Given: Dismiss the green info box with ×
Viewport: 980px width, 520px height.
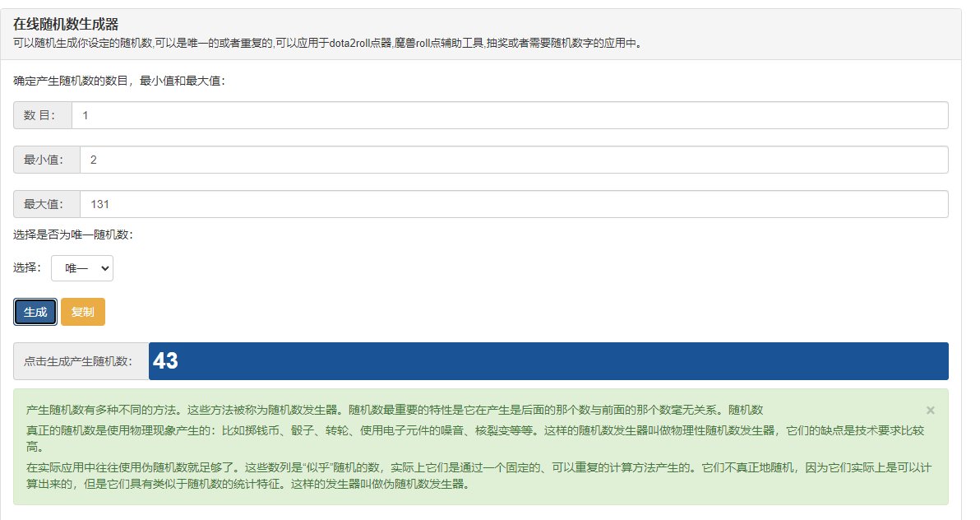Looking at the screenshot, I should 930,410.
